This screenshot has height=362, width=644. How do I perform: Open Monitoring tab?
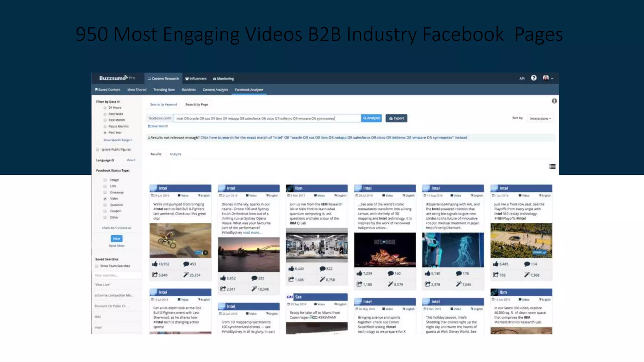pos(224,79)
